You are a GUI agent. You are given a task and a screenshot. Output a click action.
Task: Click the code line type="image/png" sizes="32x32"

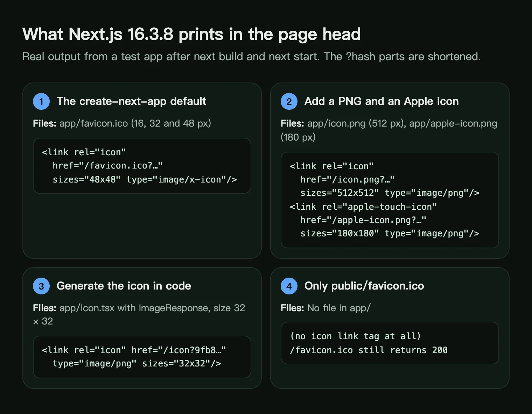pyautogui.click(x=137, y=363)
